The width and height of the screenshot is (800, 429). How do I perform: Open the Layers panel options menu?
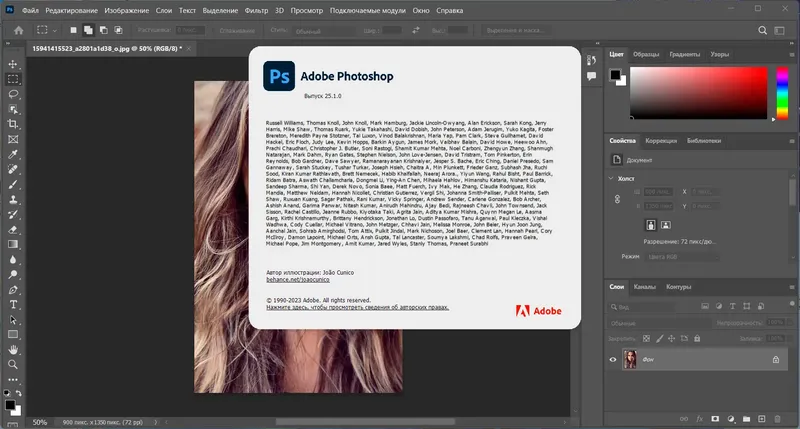click(792, 287)
